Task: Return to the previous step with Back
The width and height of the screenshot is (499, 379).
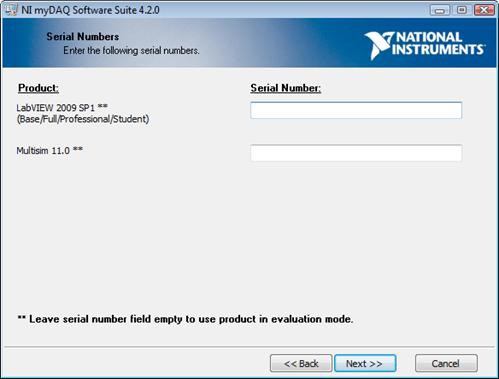Action: 301,363
